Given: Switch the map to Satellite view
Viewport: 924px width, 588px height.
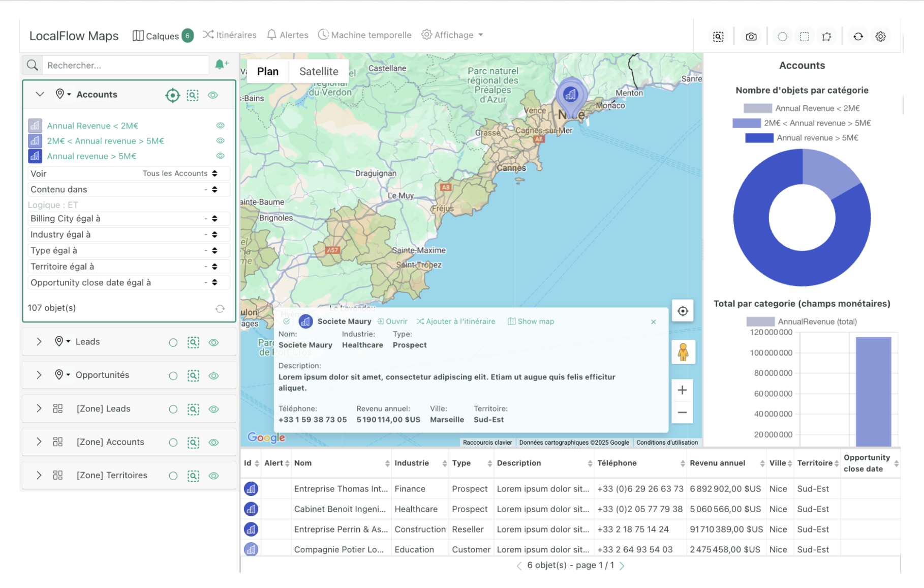Looking at the screenshot, I should click(319, 71).
